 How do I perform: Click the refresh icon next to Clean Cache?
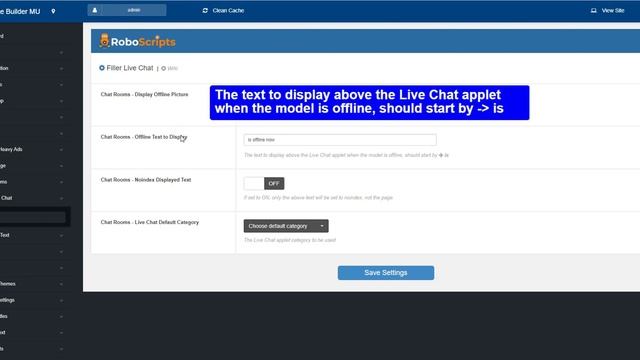[x=205, y=11]
